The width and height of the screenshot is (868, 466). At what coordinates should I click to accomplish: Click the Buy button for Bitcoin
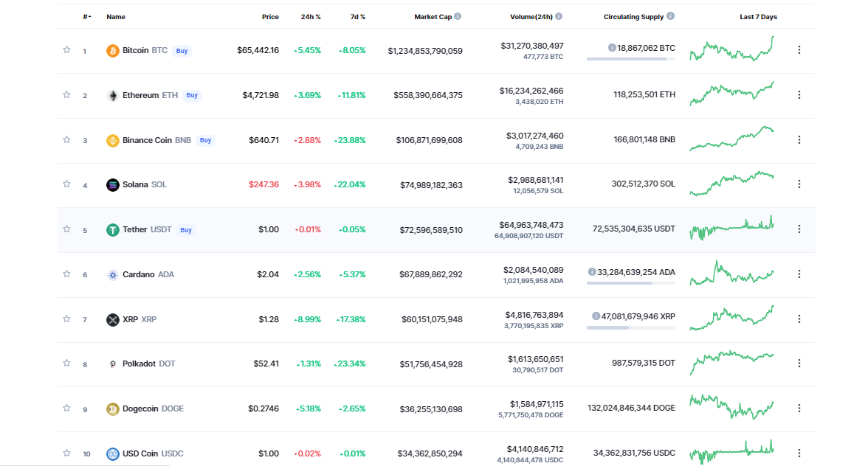tap(182, 51)
